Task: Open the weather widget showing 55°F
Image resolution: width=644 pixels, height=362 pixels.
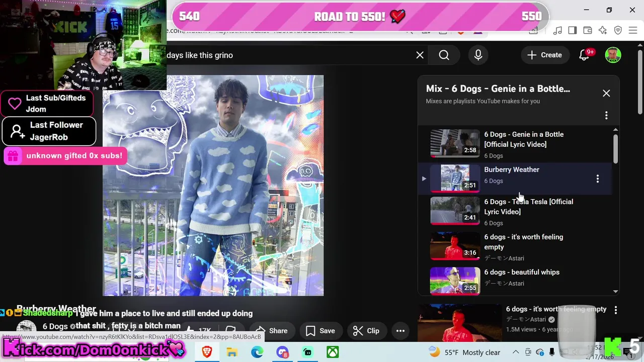Action: (464, 352)
